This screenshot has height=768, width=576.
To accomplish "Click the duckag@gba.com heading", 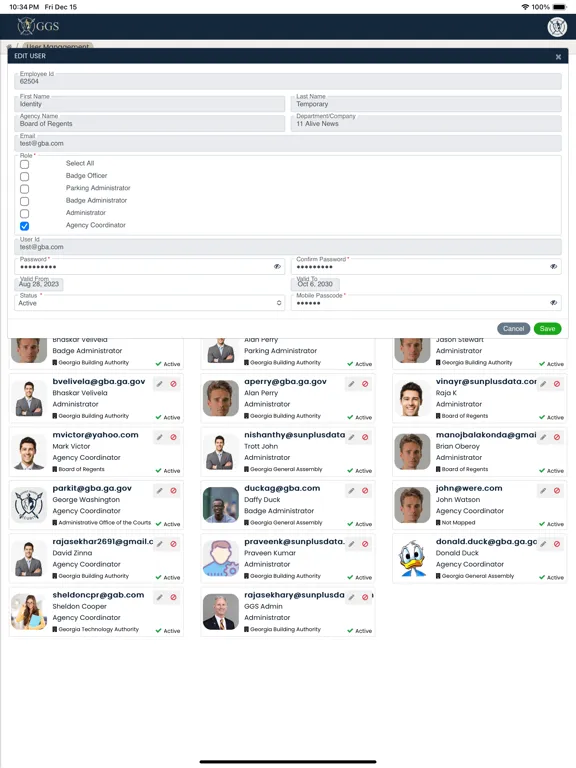I will (x=282, y=488).
